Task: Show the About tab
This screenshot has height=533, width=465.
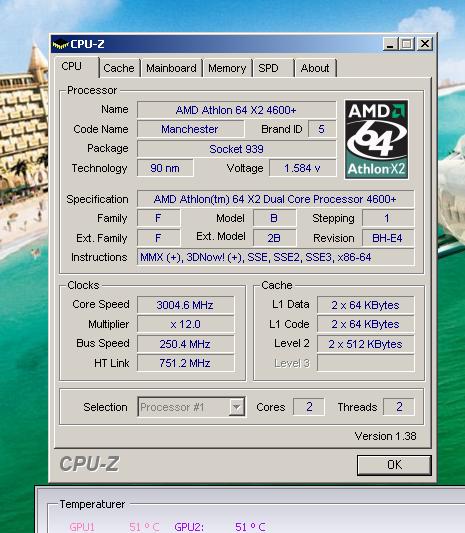Action: point(315,68)
